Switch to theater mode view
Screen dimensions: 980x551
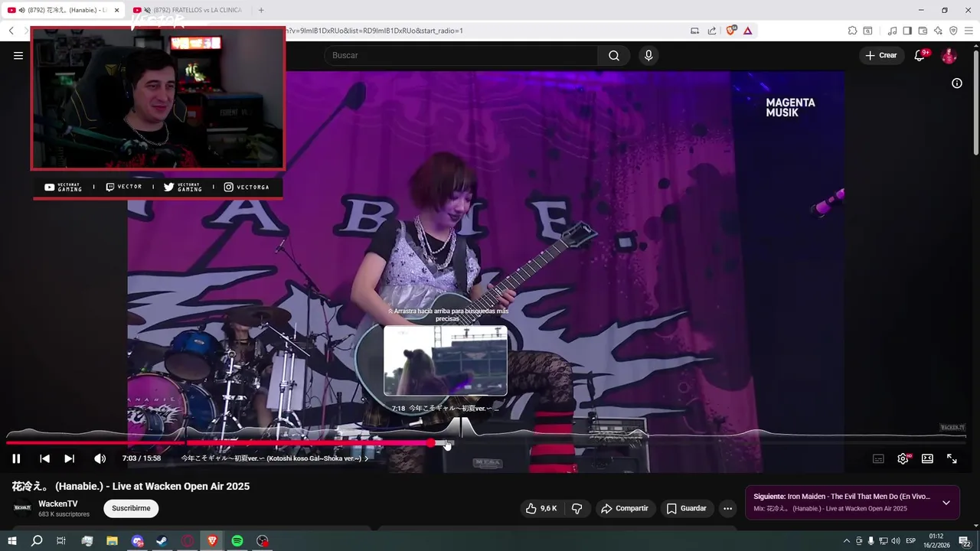(927, 458)
